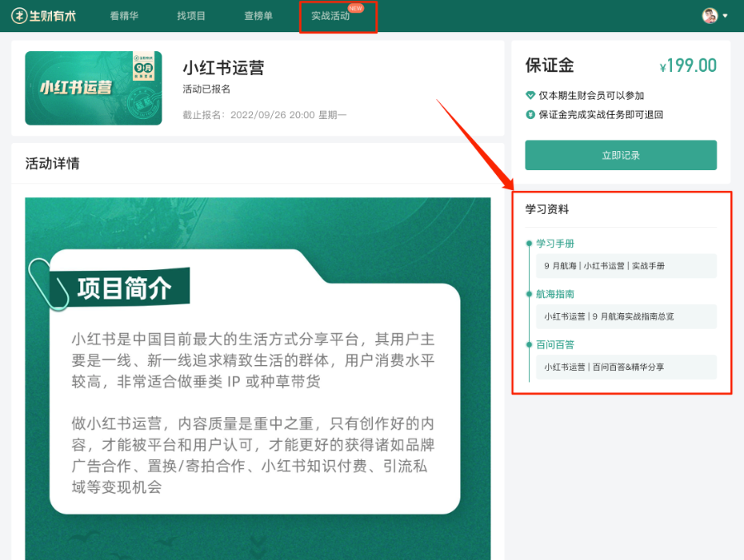Open the 实战活动 menu tab

[330, 16]
